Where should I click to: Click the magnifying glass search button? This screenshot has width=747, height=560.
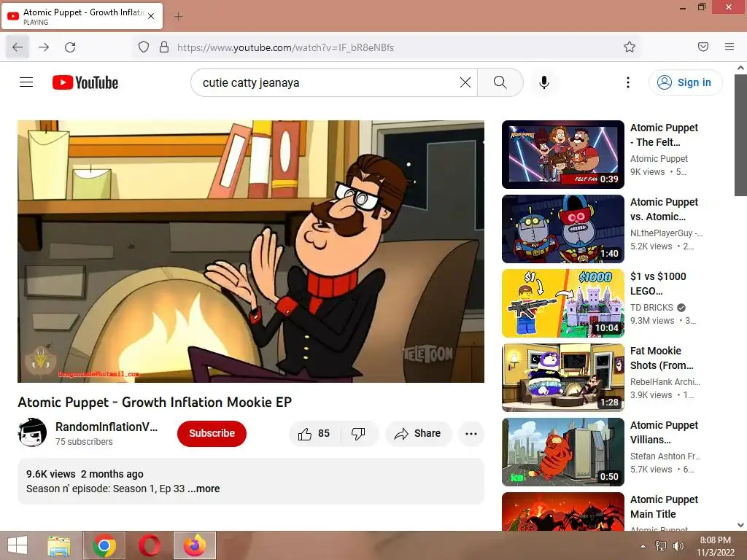500,82
